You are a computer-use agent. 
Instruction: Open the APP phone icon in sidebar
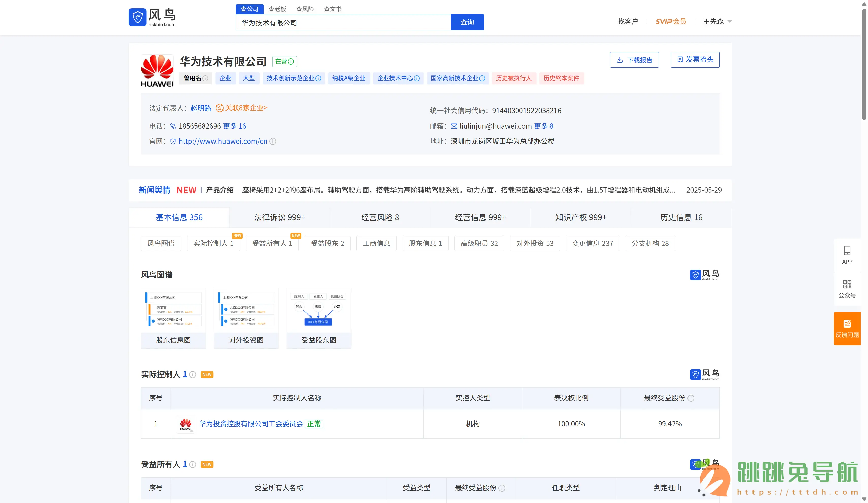847,251
